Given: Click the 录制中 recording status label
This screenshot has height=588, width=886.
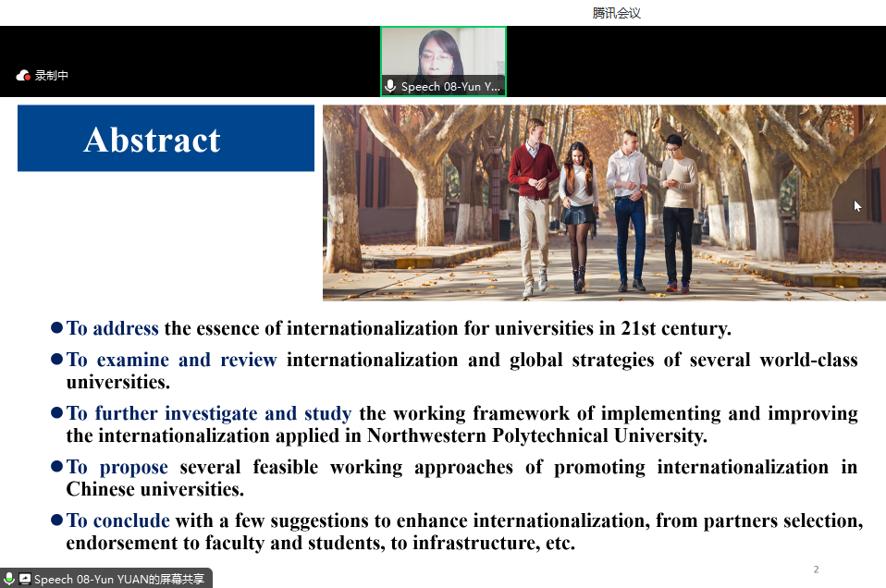Looking at the screenshot, I should click(x=52, y=76).
